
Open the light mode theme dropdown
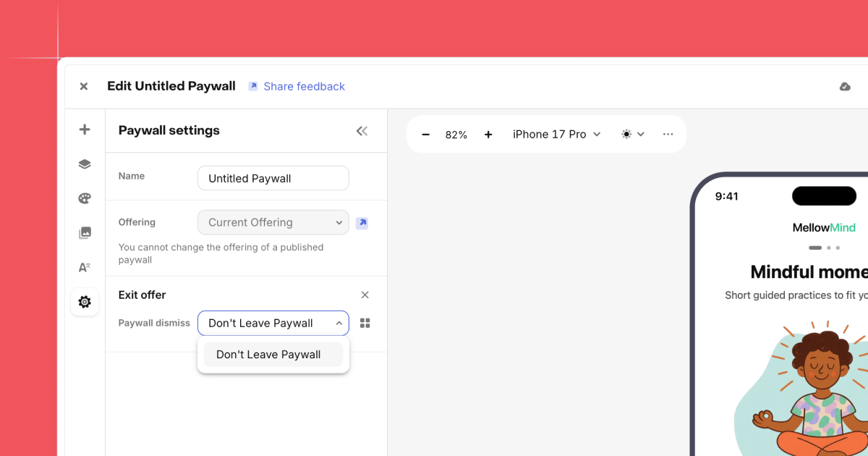(x=633, y=135)
